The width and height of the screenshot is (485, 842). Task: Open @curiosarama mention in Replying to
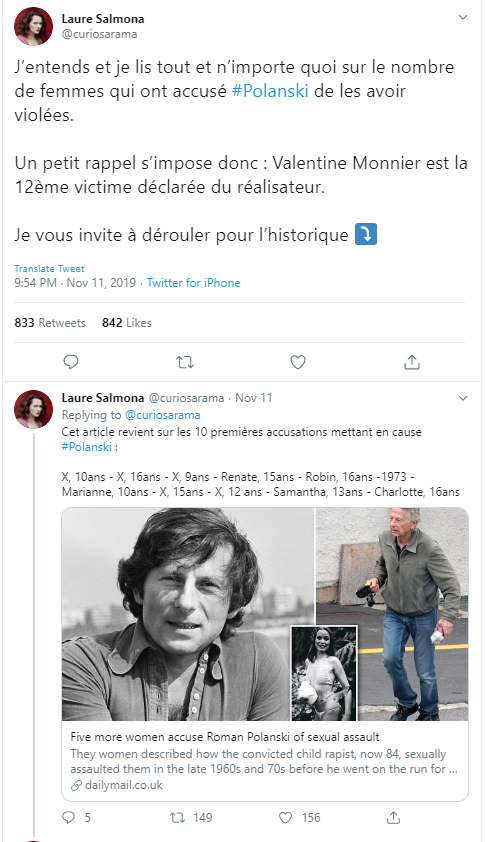[x=163, y=415]
